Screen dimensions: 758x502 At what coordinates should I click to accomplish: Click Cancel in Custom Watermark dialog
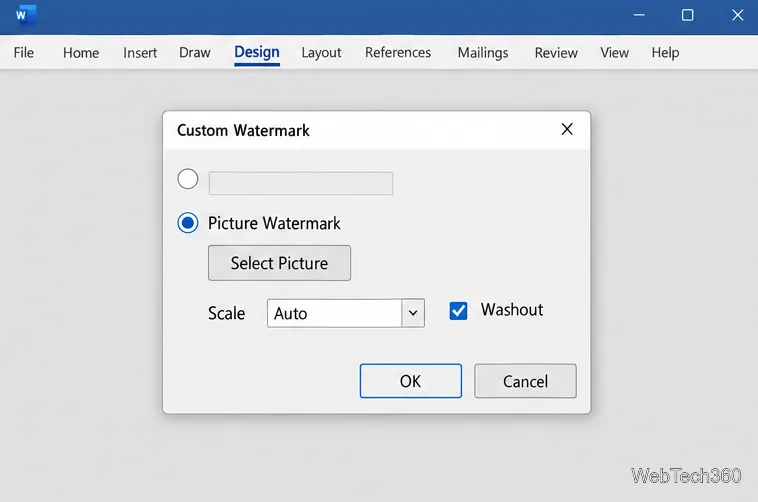[525, 381]
